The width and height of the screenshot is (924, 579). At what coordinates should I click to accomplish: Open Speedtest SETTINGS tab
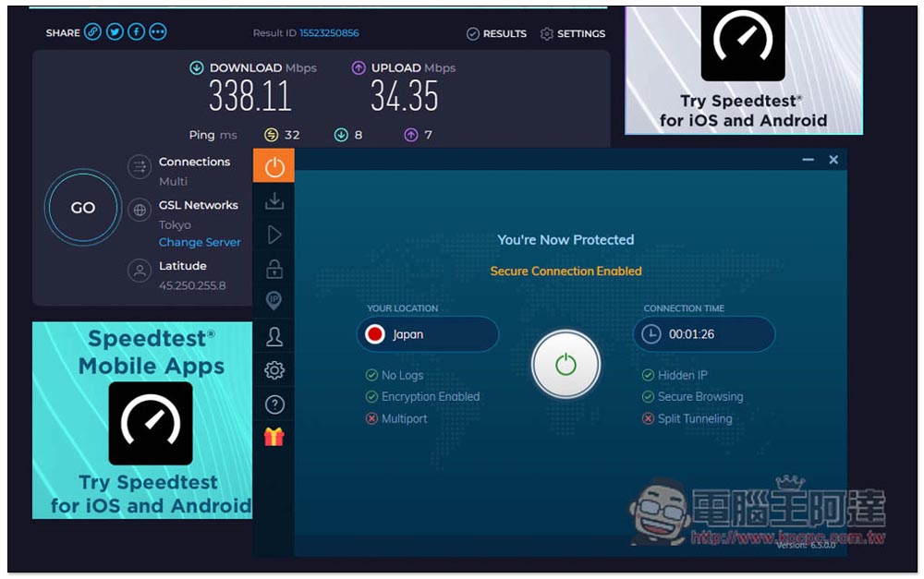(x=573, y=33)
